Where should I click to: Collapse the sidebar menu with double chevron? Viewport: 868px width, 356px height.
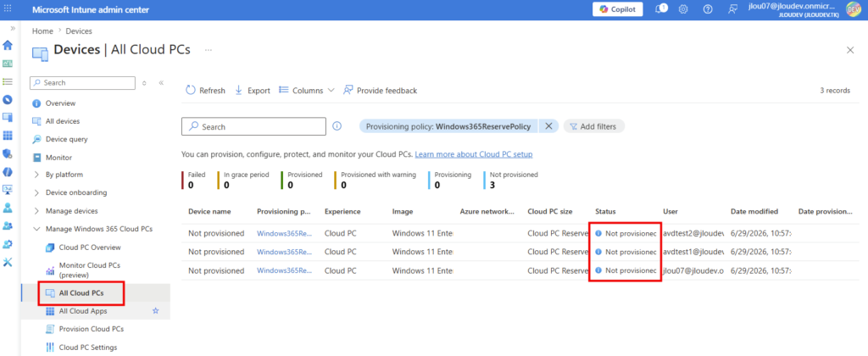tap(161, 82)
